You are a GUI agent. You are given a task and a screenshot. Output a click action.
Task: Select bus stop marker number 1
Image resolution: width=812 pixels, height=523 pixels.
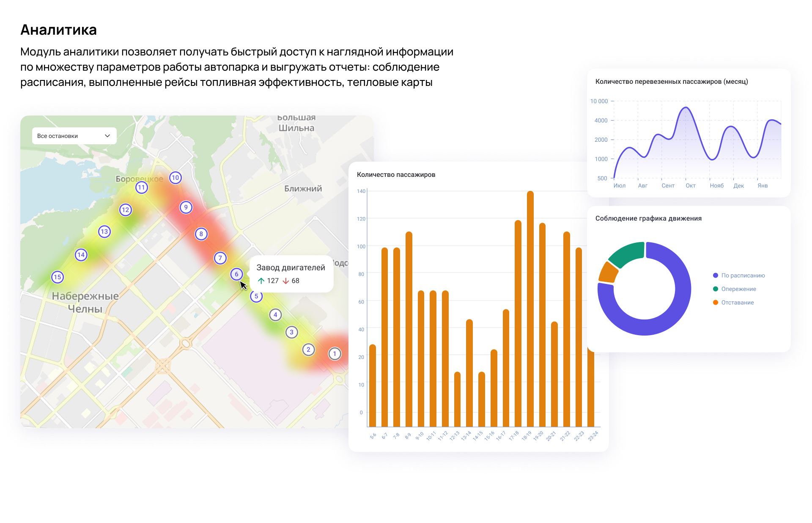(335, 354)
